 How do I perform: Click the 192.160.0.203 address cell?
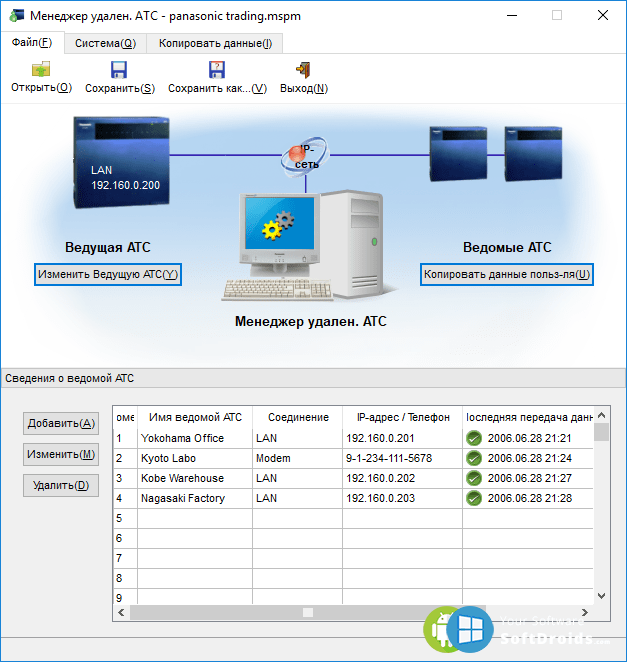403,498
